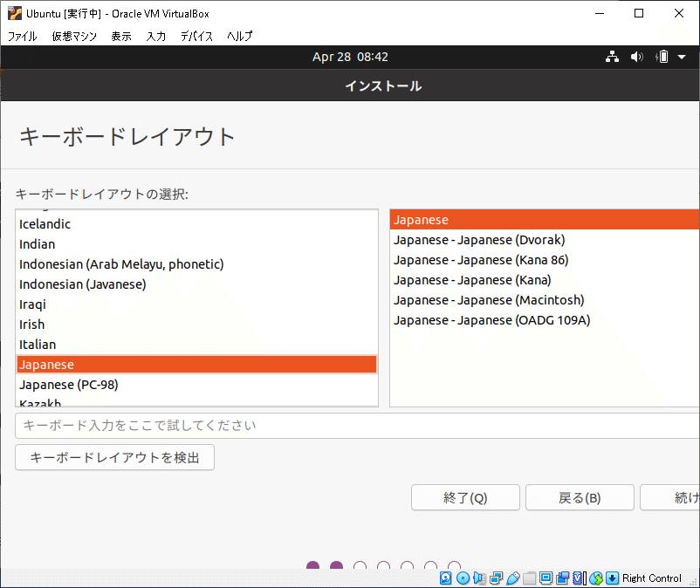Viewport: 700px width, 588px height.
Task: Select Indonesian (Arab Melayu, phonetic) layout
Action: coord(196,264)
